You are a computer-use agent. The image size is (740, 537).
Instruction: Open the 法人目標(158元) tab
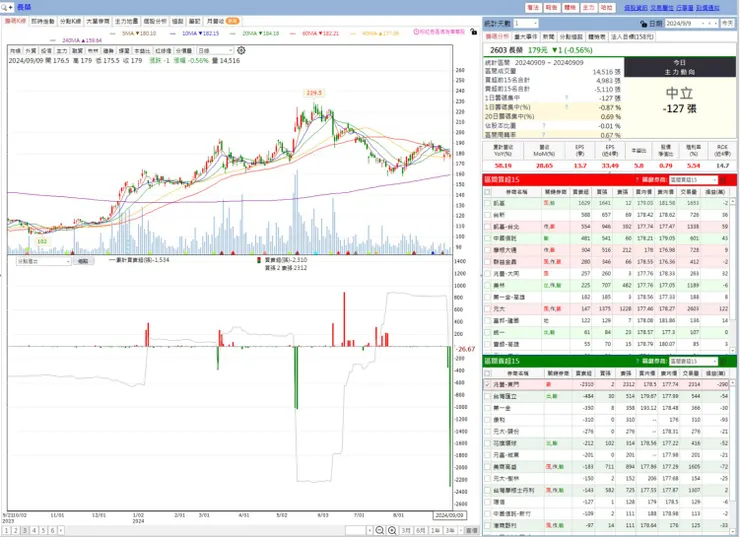(x=632, y=36)
